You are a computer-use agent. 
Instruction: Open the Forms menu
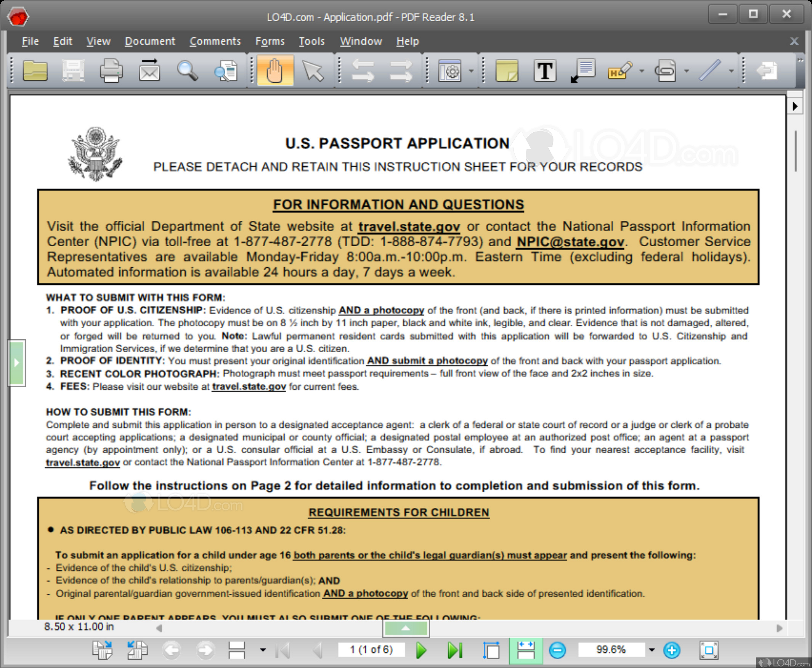[x=270, y=41]
